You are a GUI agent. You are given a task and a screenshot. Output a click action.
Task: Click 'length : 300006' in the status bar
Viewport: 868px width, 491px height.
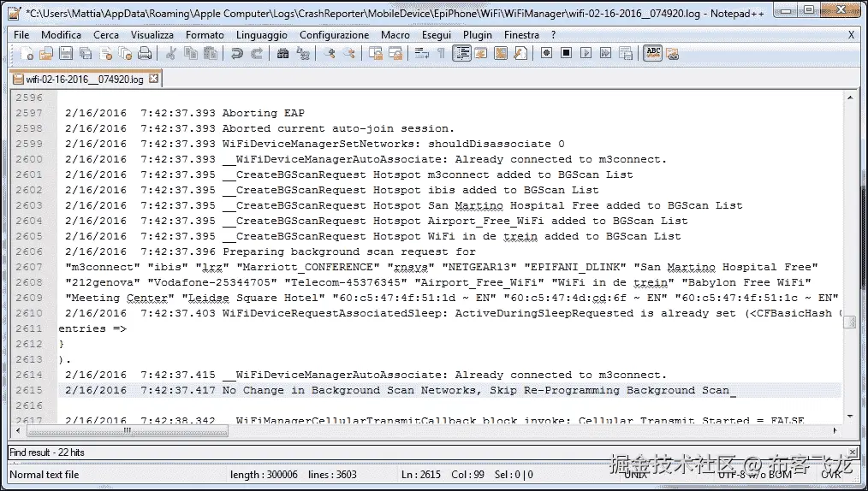coord(264,475)
